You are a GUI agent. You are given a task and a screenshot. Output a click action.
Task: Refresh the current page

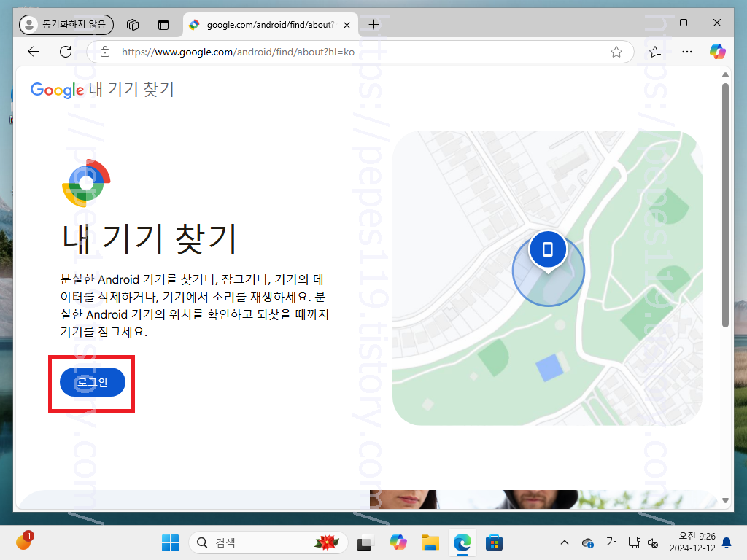point(66,52)
